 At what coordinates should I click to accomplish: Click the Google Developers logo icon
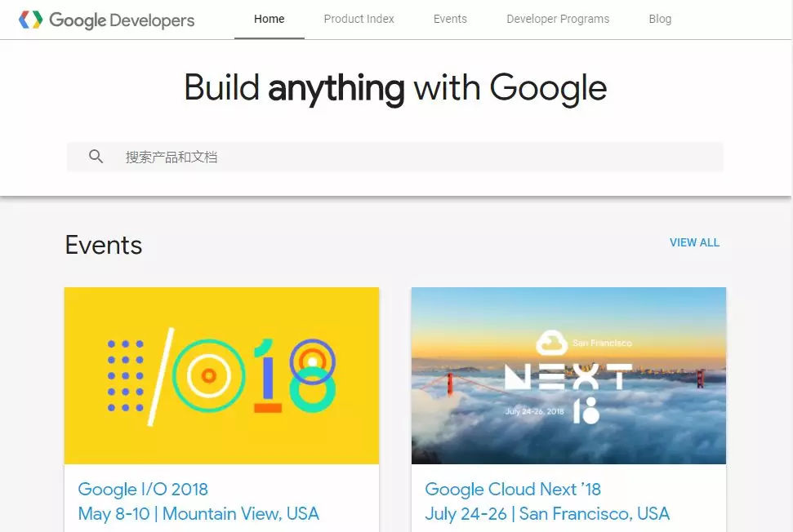30,20
